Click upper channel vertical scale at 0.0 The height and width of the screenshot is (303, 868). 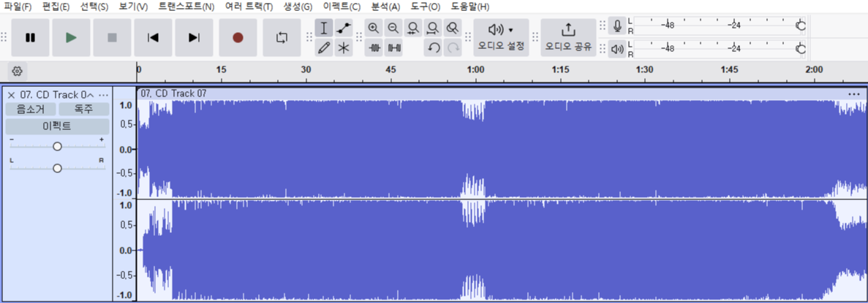[127, 149]
